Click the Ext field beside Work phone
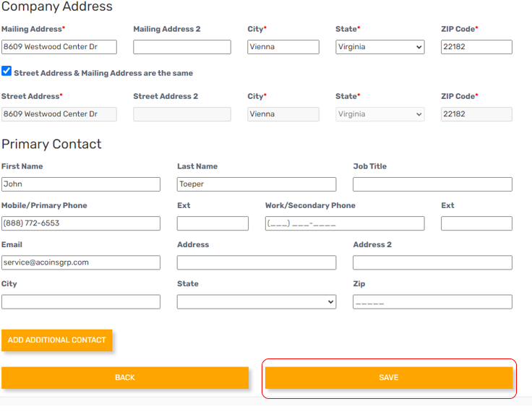The image size is (532, 417). coord(476,223)
